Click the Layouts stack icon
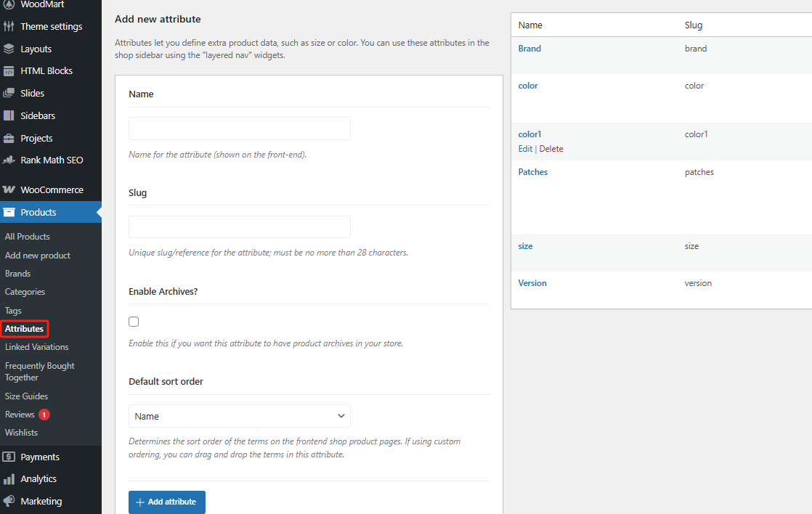The image size is (812, 514). click(x=9, y=49)
